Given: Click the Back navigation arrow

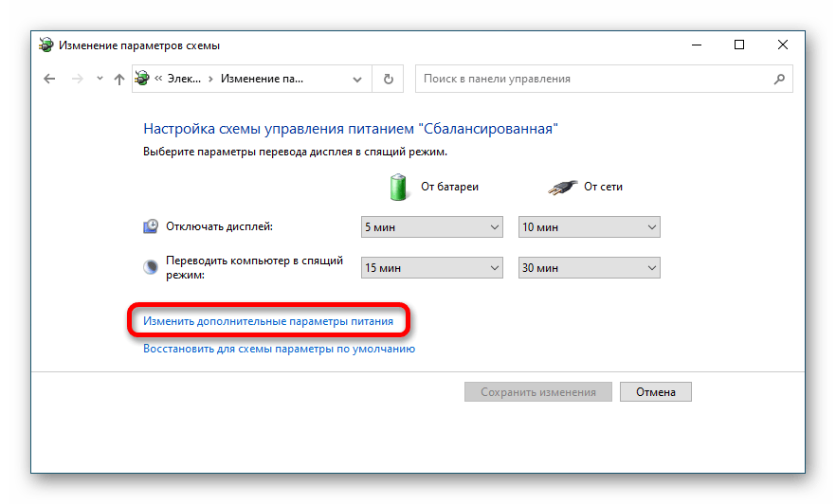Looking at the screenshot, I should coord(49,80).
